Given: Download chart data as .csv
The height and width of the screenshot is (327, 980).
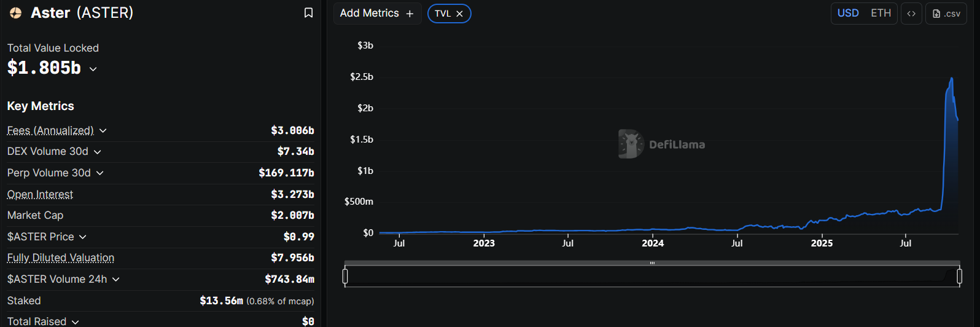Looking at the screenshot, I should (946, 14).
